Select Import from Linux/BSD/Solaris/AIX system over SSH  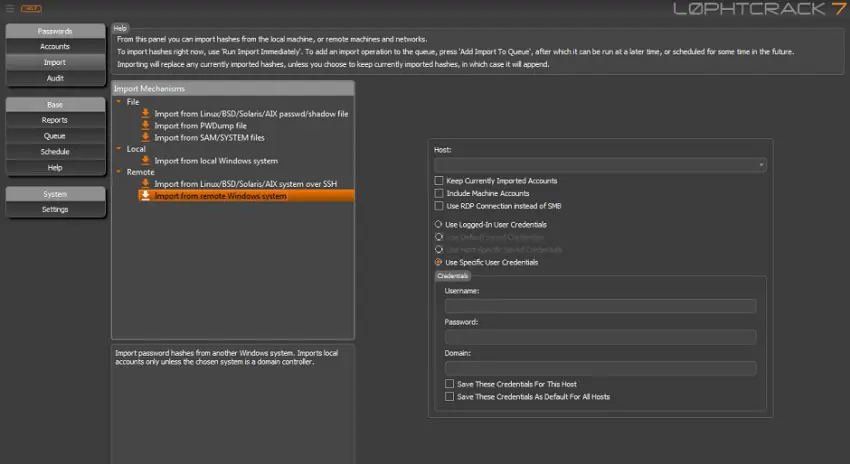pos(246,184)
